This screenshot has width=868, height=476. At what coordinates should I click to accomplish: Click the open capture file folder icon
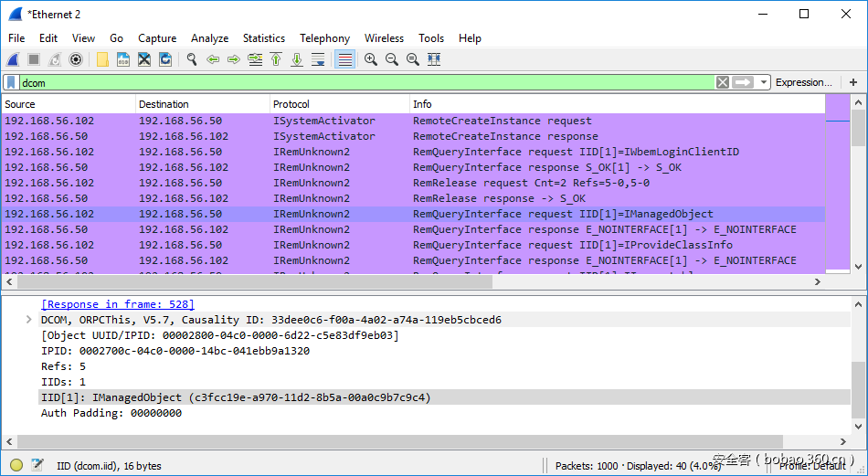102,59
